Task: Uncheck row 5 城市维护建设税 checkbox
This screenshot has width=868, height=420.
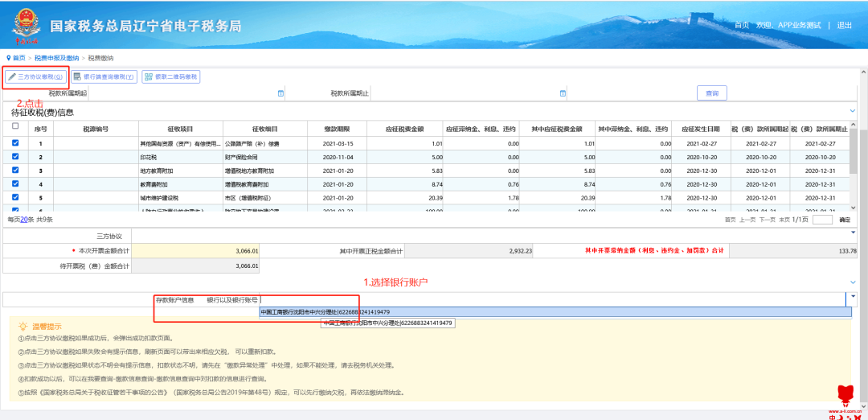Action: [15, 196]
